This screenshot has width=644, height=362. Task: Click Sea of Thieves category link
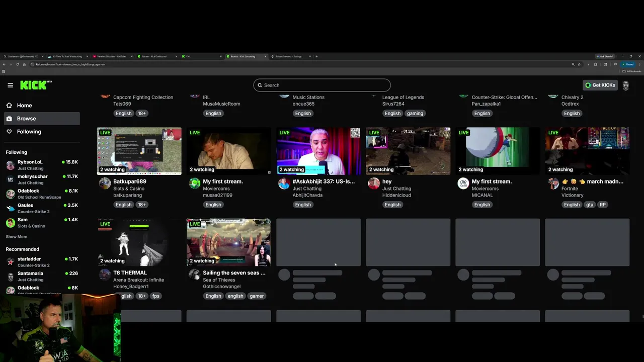219,280
